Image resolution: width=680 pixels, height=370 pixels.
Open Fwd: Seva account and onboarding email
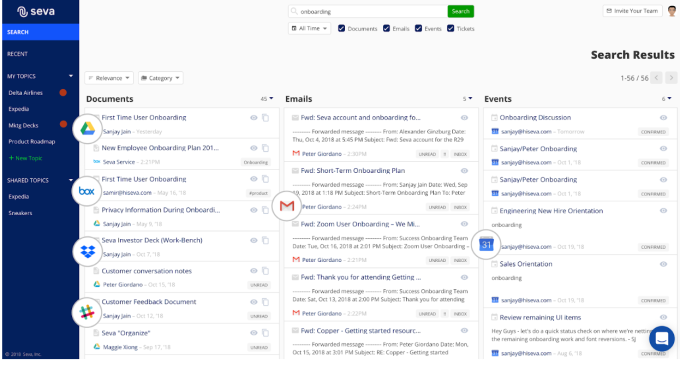click(360, 118)
